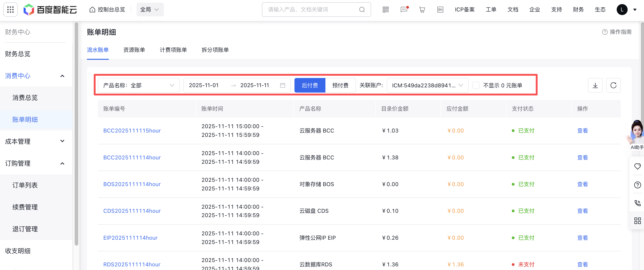Click 查看 for the BOS2025111114hour bill
This screenshot has height=270, width=644.
pos(582,184)
